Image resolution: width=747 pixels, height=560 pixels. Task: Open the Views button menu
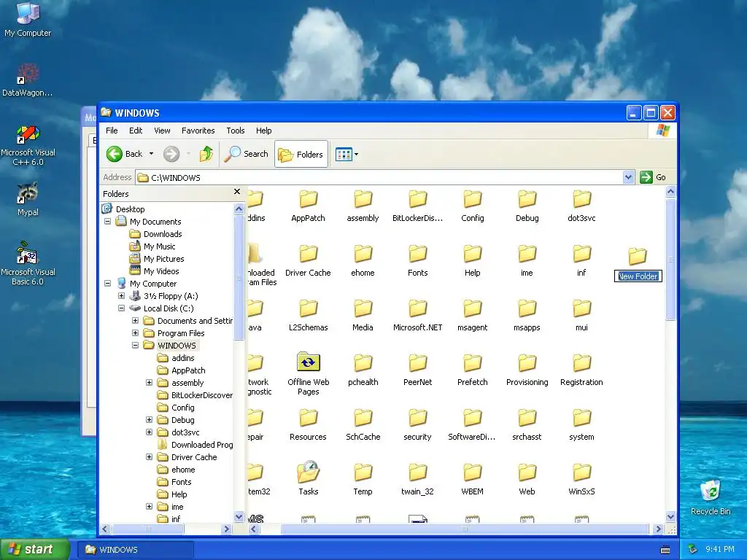tap(347, 155)
